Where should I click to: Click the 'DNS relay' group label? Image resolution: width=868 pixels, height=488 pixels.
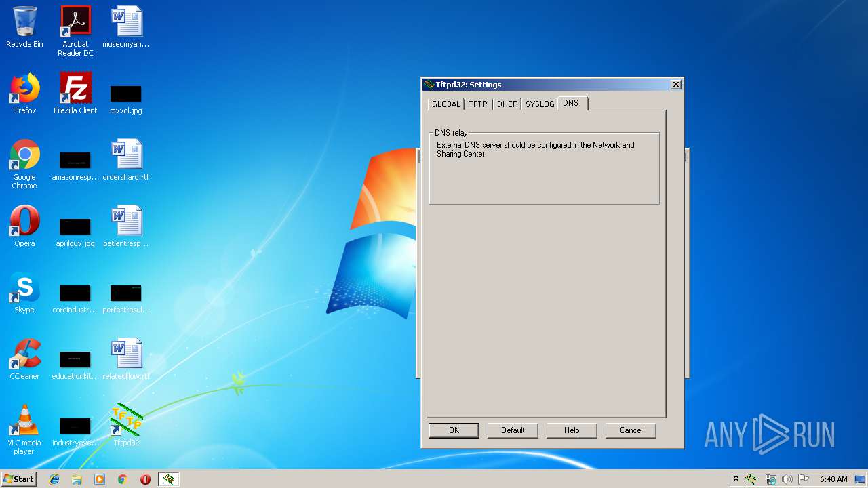click(x=451, y=133)
